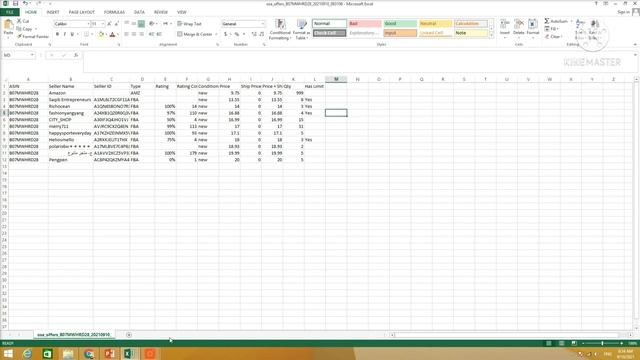Click the Save icon in quick access toolbar
This screenshot has height=360, width=640.
[16, 4]
